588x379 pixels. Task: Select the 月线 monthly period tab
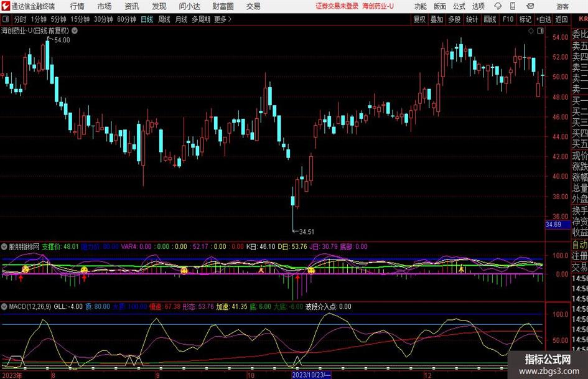pos(181,19)
